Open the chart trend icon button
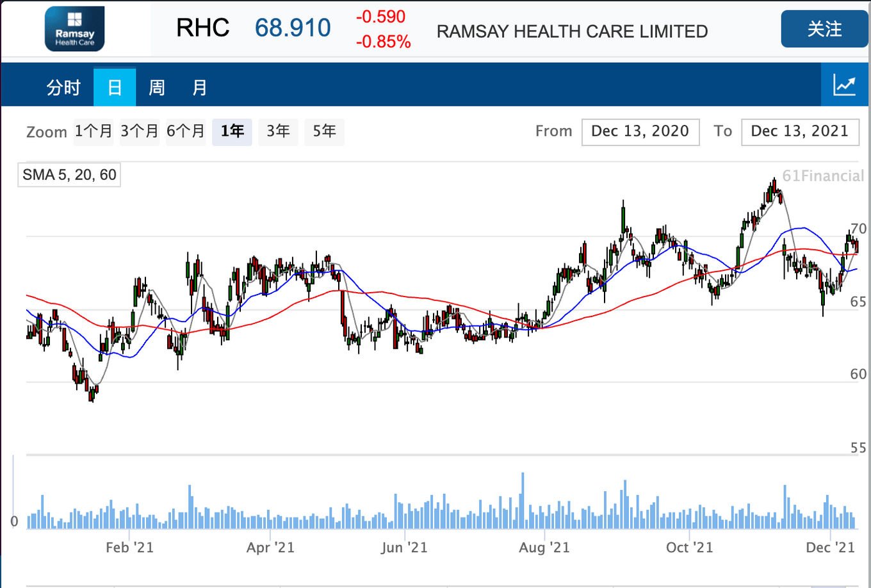 (844, 85)
